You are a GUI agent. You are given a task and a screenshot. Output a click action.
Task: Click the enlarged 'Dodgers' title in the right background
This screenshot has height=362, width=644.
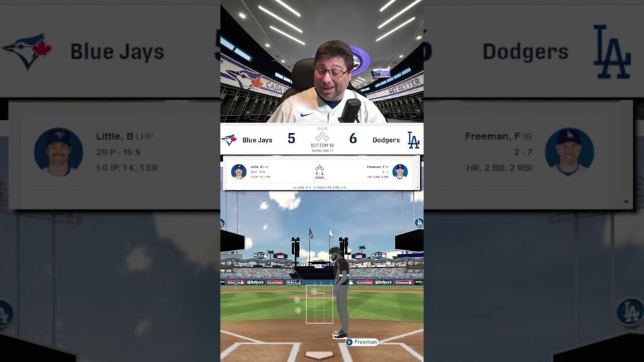pyautogui.click(x=525, y=52)
